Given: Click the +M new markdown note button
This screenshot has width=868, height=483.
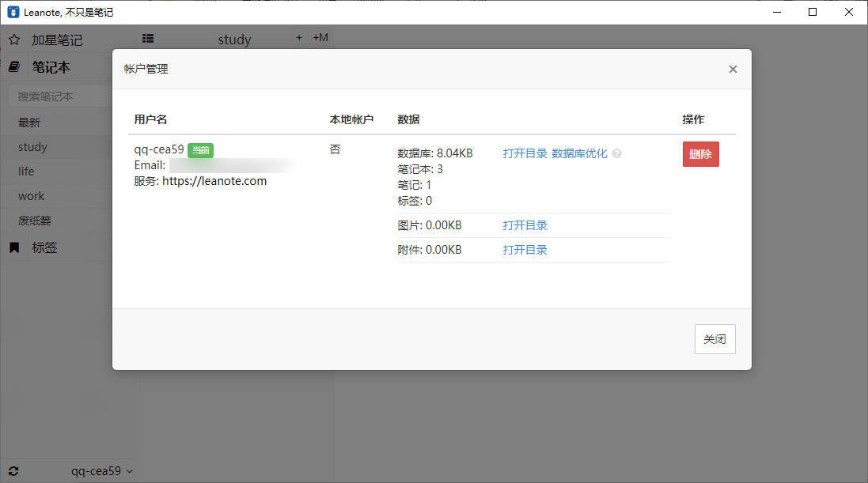Looking at the screenshot, I should coord(320,38).
